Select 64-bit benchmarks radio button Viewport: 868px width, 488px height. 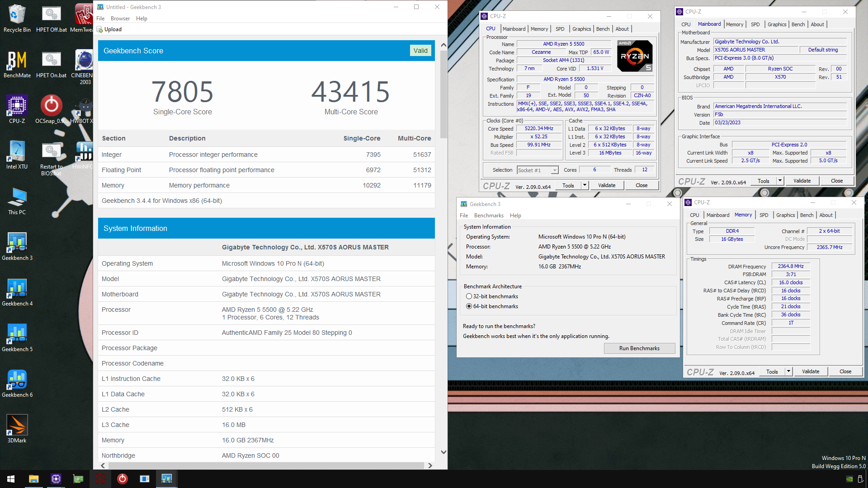pyautogui.click(x=469, y=306)
